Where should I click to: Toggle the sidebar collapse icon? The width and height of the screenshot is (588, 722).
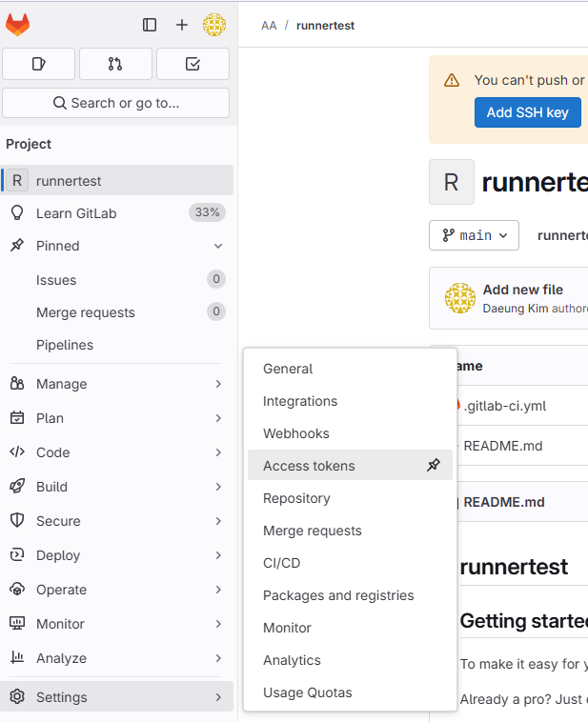(x=150, y=25)
